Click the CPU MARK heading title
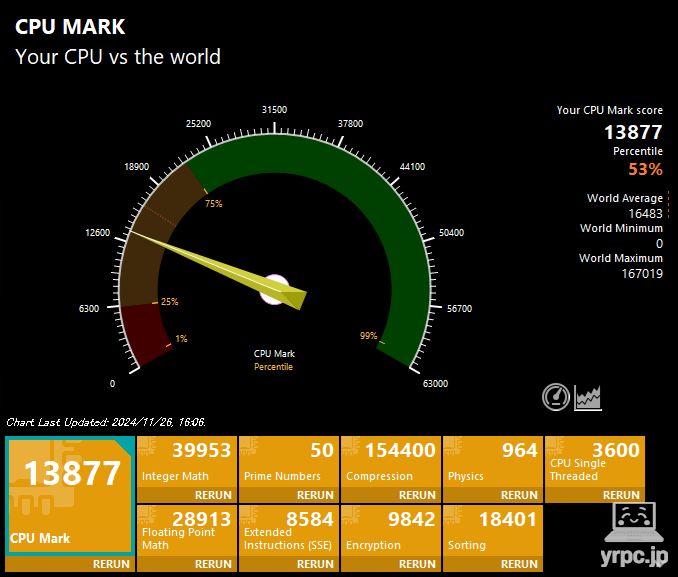Screen dimensions: 678x577 pyautogui.click(x=70, y=27)
